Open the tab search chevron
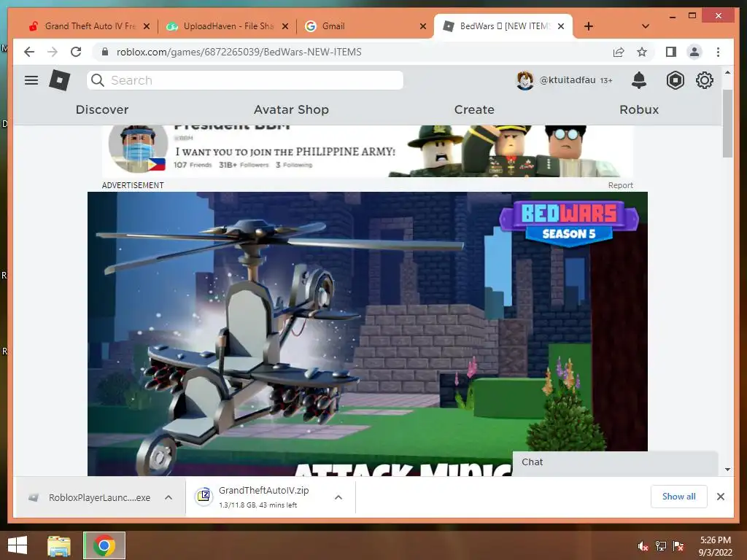Image resolution: width=747 pixels, height=560 pixels. coord(646,26)
